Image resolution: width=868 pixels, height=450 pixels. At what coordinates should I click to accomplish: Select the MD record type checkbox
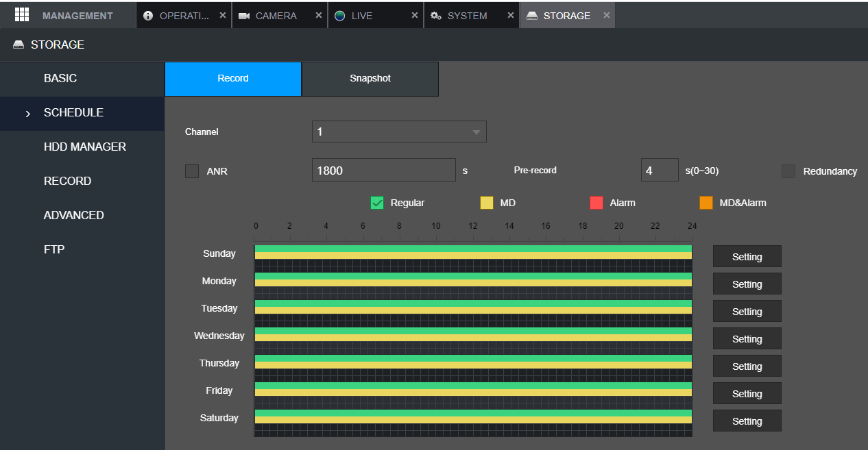[x=487, y=203]
